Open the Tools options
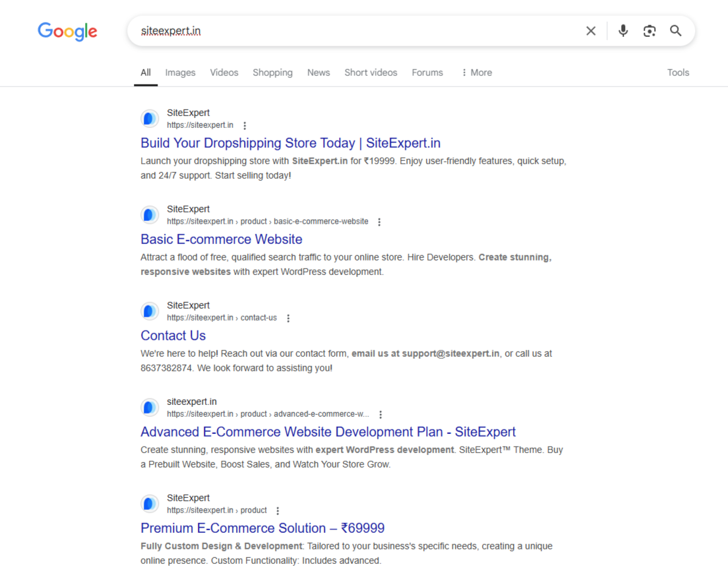 [678, 73]
